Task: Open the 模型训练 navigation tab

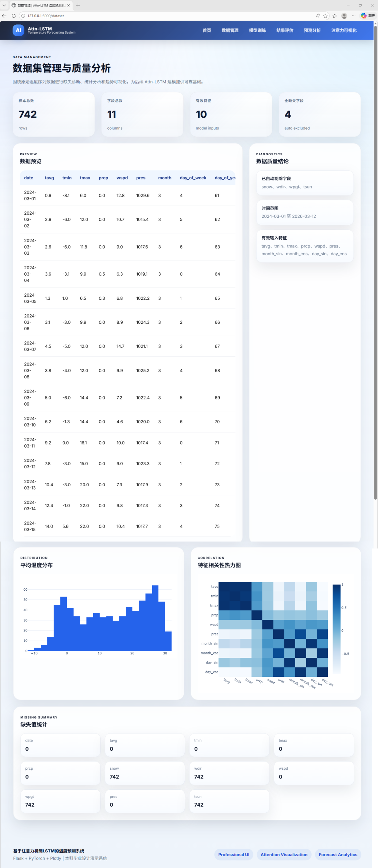Action: tap(257, 31)
